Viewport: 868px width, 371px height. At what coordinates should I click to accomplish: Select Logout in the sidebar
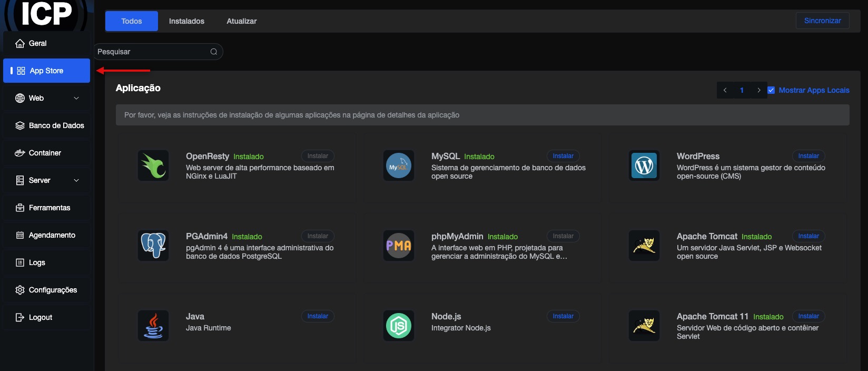point(46,317)
